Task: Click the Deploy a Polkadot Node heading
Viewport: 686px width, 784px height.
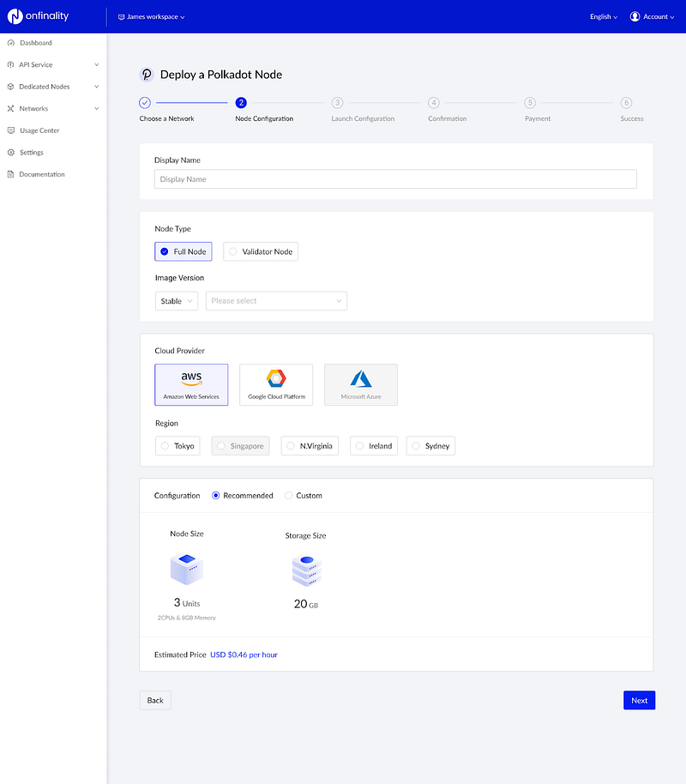Action: point(221,75)
